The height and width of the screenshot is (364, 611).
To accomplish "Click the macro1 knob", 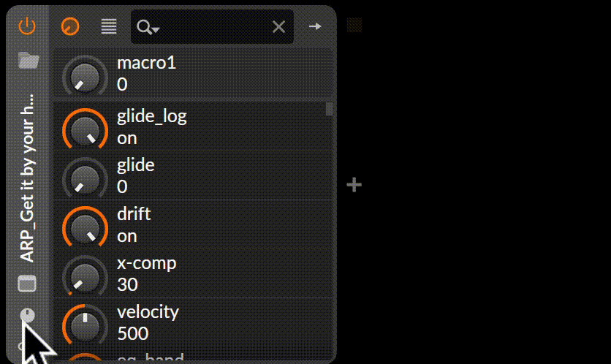I will (x=85, y=76).
